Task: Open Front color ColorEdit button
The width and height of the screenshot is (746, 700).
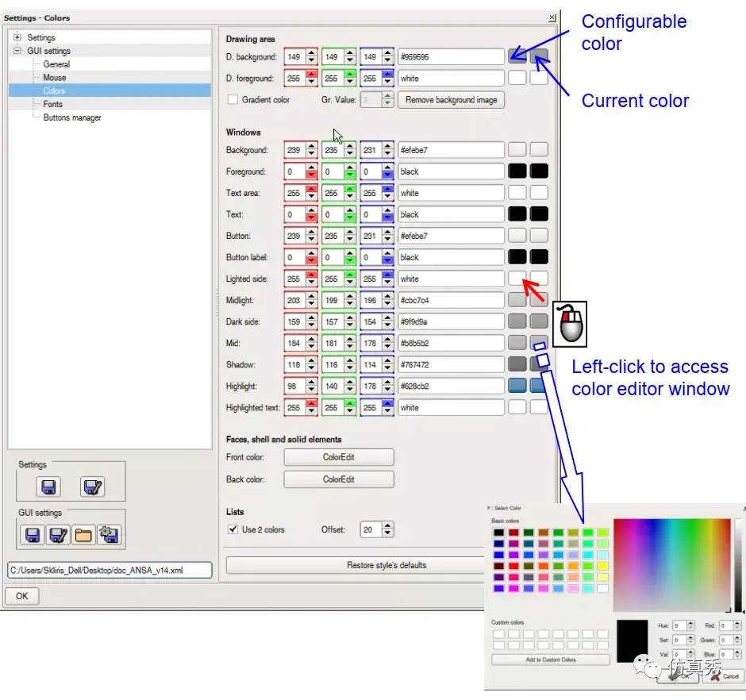Action: pos(339,457)
